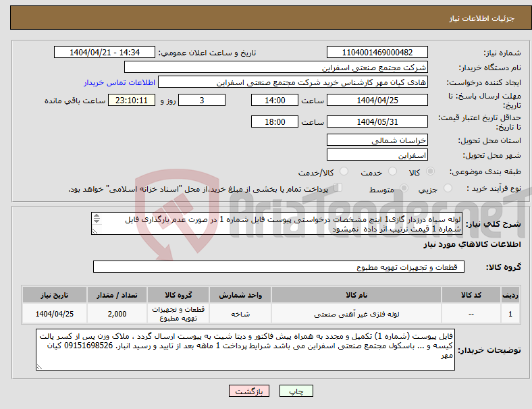Select the متوسط purchase type radio

[x=404, y=188]
